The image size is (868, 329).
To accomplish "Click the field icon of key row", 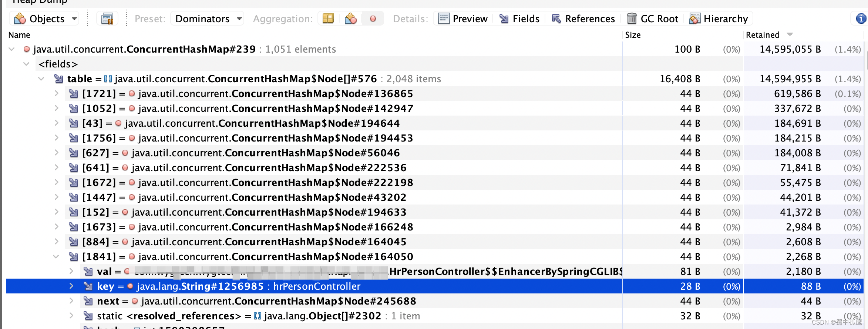I will [88, 286].
